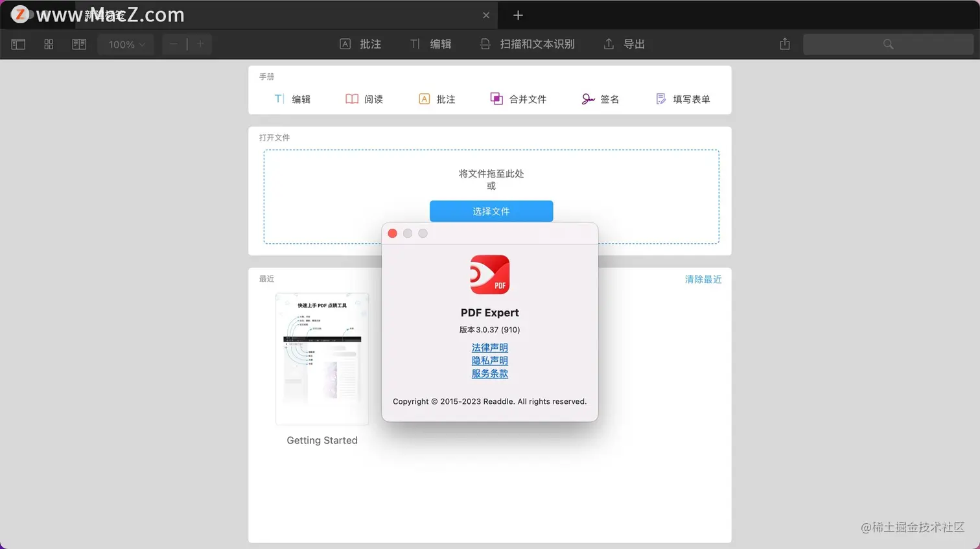Open the 编辑 guide in 手册
Screen dimensions: 980x549
pyautogui.click(x=292, y=99)
